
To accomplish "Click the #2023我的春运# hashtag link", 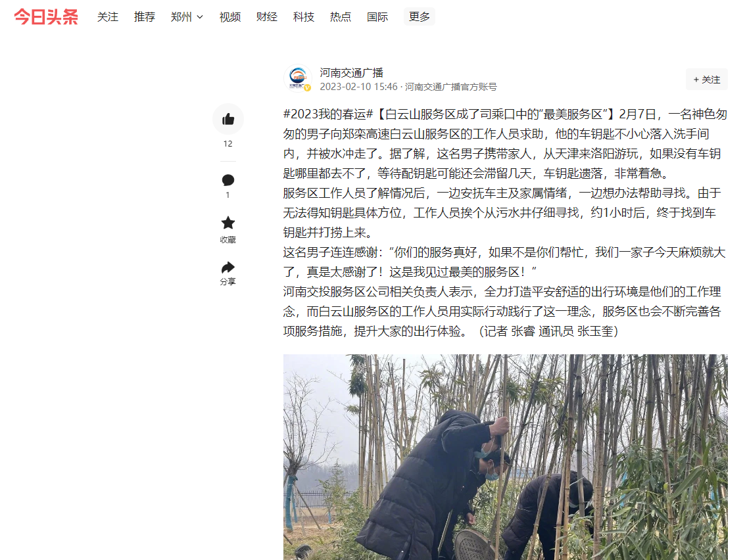I will (x=328, y=114).
